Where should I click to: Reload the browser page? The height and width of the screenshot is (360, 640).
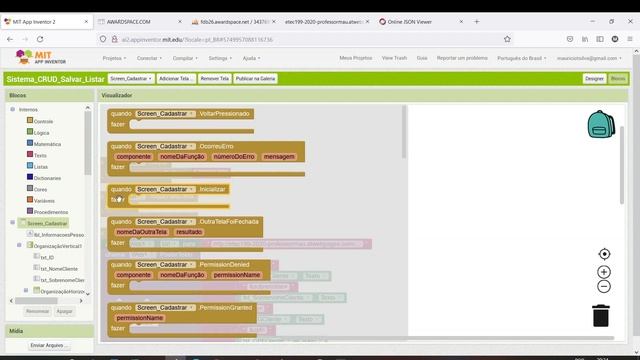click(40, 39)
